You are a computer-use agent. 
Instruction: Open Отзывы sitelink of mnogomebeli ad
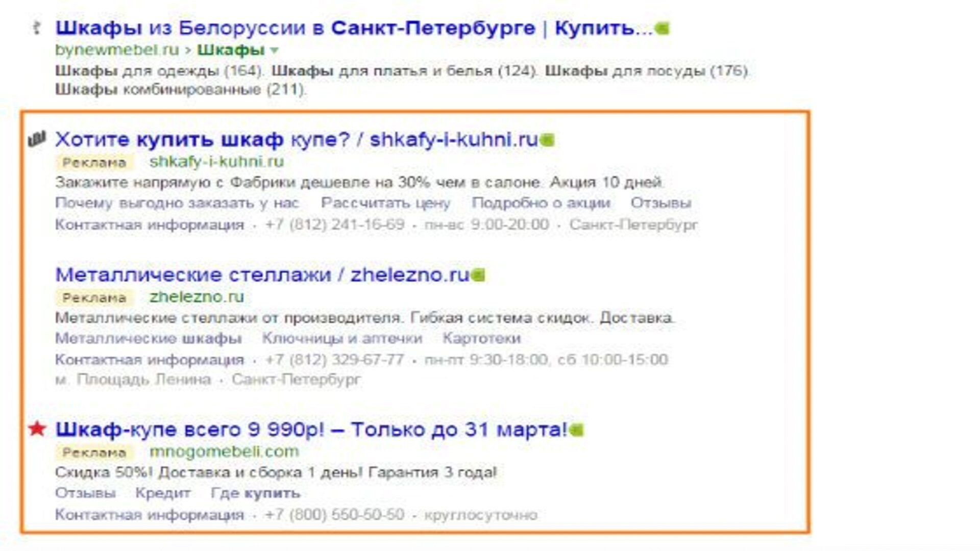[x=85, y=493]
